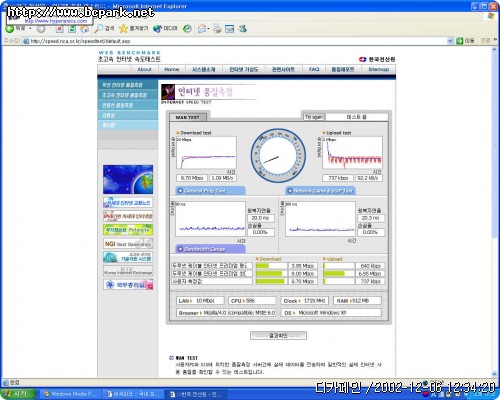The height and width of the screenshot is (400, 500).
Task: Open the General Ping Test section button
Action: coord(210,191)
